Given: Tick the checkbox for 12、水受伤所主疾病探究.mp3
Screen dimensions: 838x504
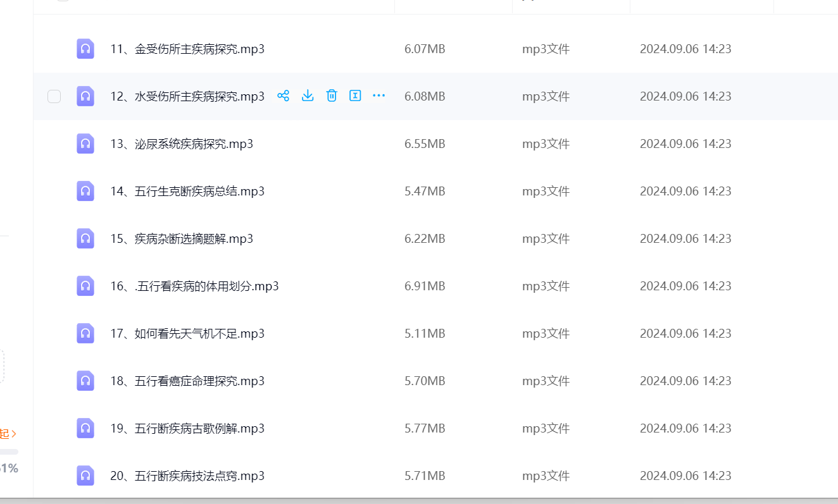Looking at the screenshot, I should [54, 96].
